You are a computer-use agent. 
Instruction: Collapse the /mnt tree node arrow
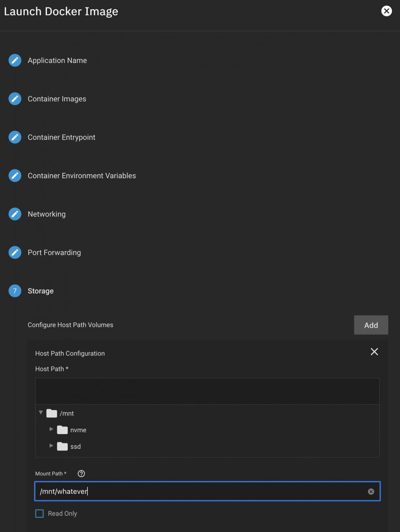(x=41, y=413)
